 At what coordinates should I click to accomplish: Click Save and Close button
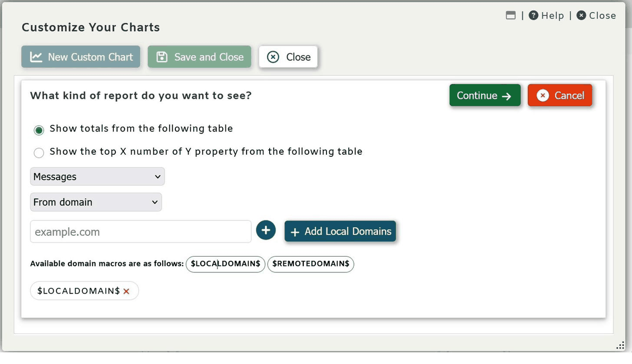point(200,57)
